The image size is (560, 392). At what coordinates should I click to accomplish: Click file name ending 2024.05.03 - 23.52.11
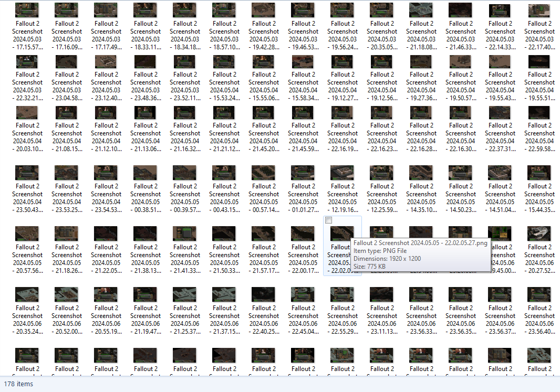(184, 86)
